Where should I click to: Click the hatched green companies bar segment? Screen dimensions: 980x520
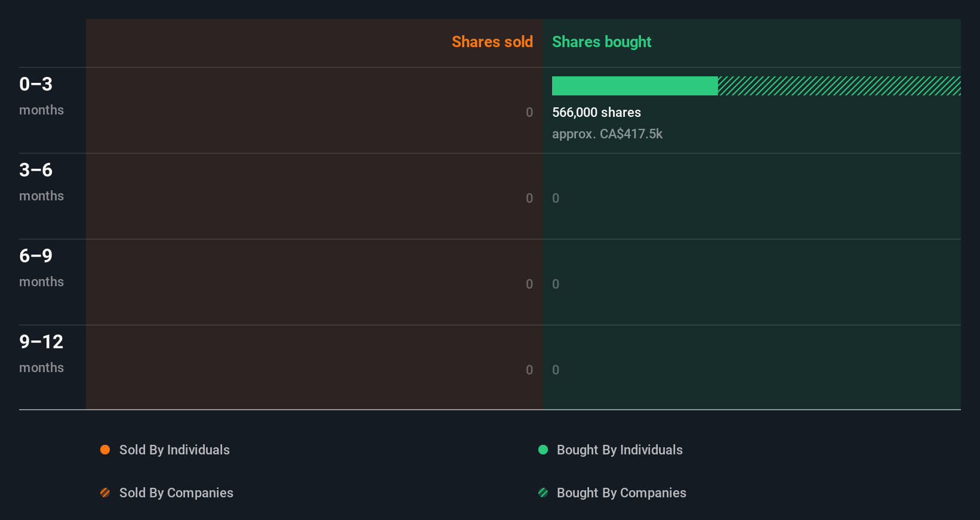click(839, 86)
